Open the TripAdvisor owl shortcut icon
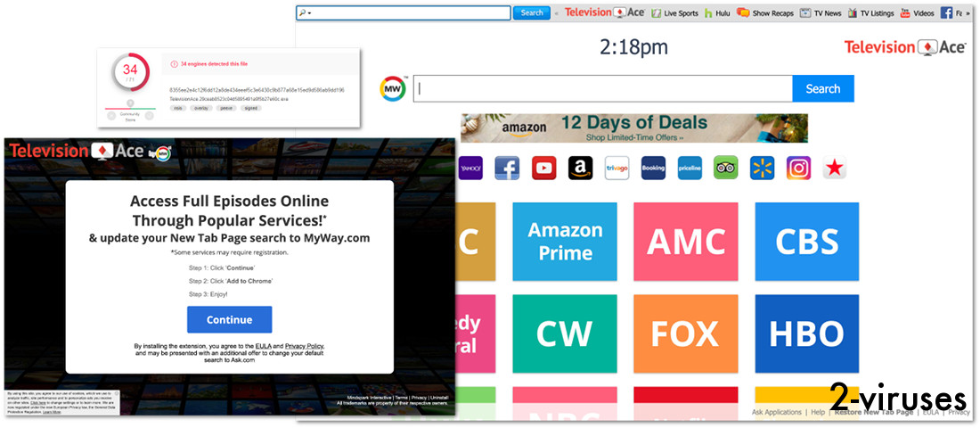The height and width of the screenshot is (428, 980). pos(725,169)
